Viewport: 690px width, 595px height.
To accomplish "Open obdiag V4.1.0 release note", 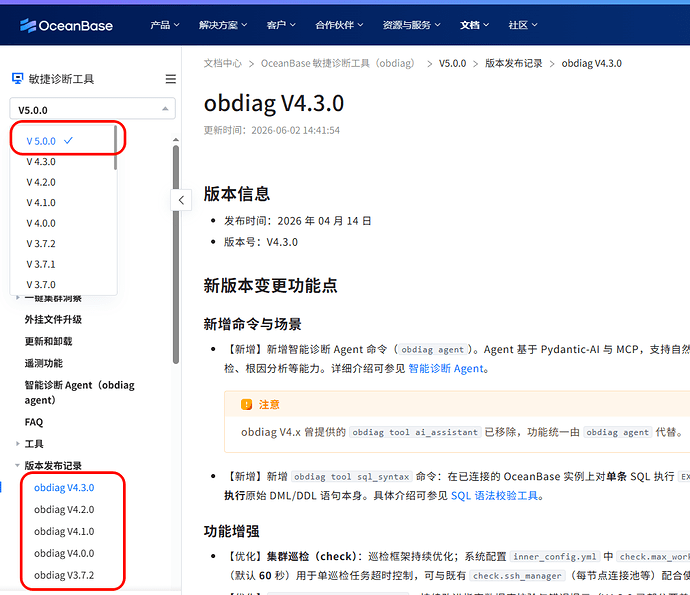I will [x=64, y=532].
